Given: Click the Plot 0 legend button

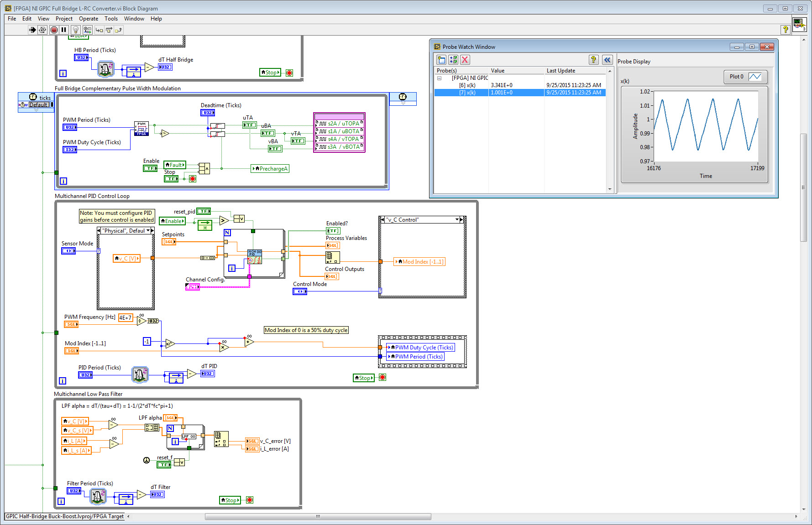Looking at the screenshot, I should tap(745, 77).
